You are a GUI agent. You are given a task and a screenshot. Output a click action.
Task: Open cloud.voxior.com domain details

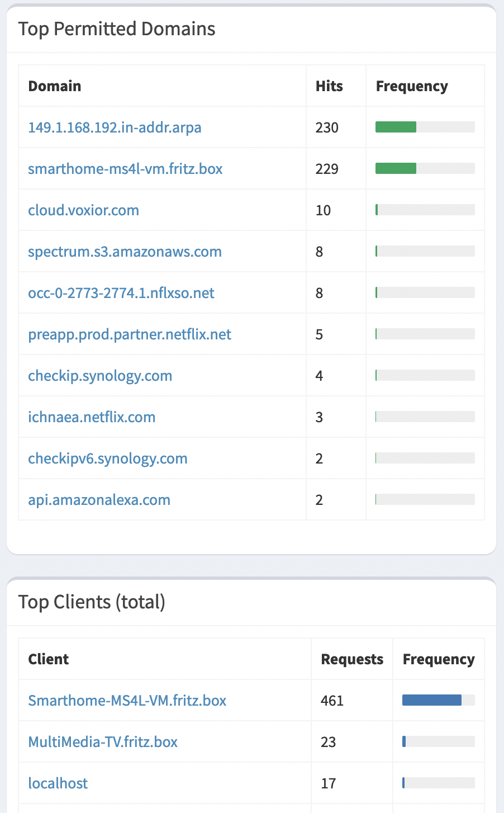(83, 210)
